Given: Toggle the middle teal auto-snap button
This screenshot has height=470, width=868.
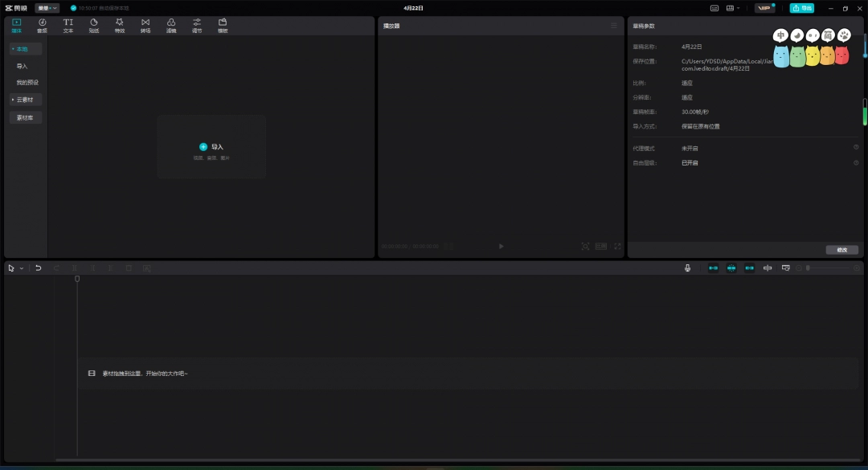Looking at the screenshot, I should (731, 268).
